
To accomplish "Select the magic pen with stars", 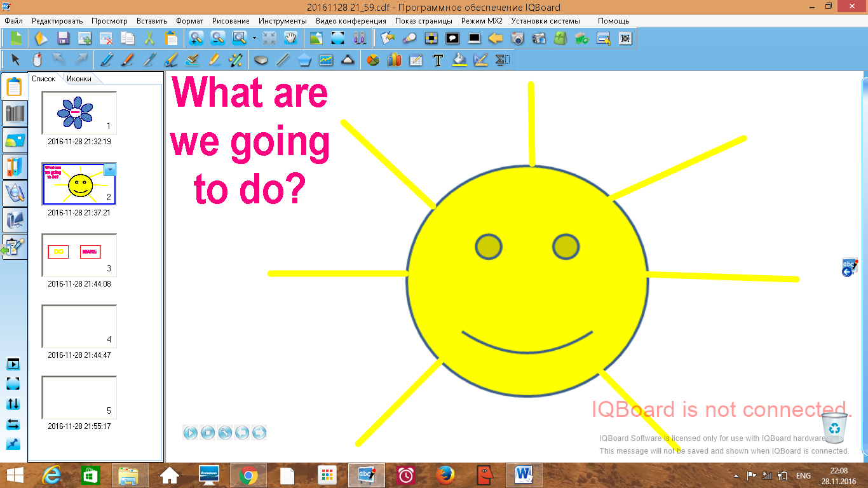I will point(236,60).
